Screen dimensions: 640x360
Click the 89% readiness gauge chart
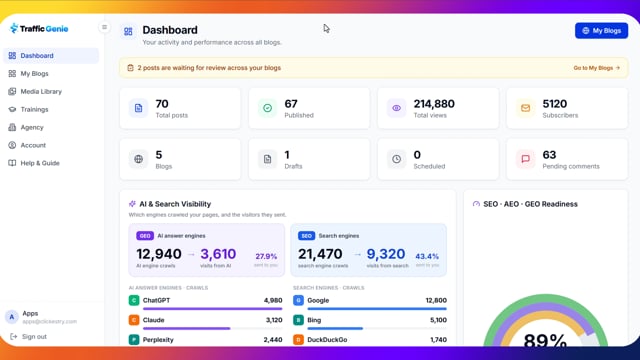[x=545, y=320]
